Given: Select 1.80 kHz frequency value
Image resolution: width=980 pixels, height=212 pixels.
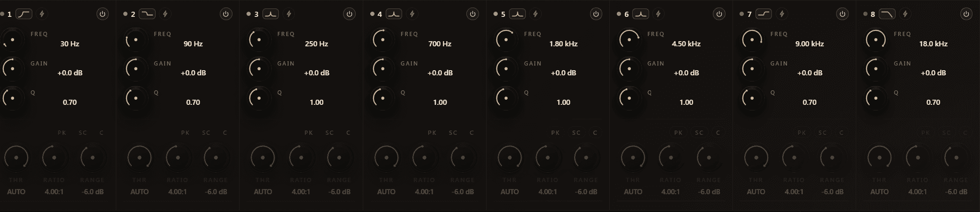Looking at the screenshot, I should point(563,44).
